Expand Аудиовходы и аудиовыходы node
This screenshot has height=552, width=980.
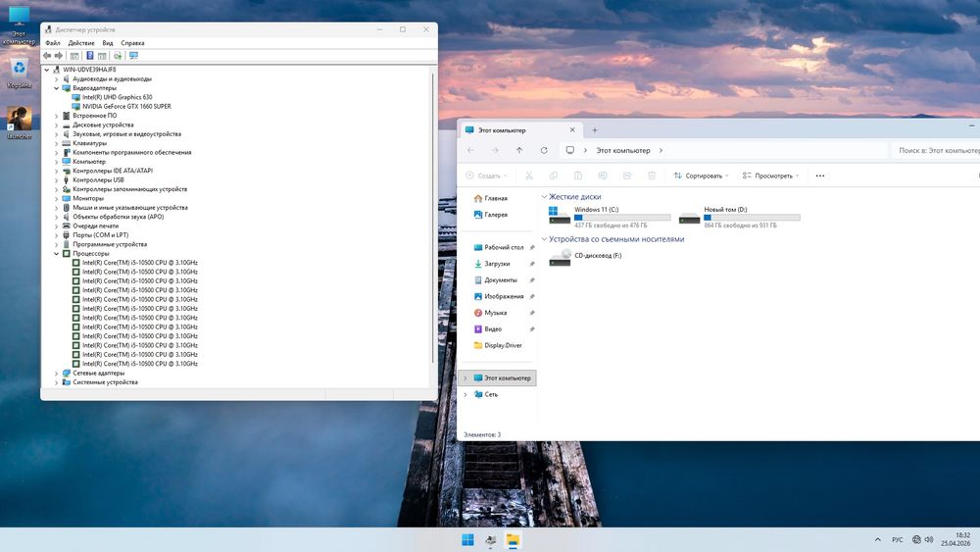[56, 79]
